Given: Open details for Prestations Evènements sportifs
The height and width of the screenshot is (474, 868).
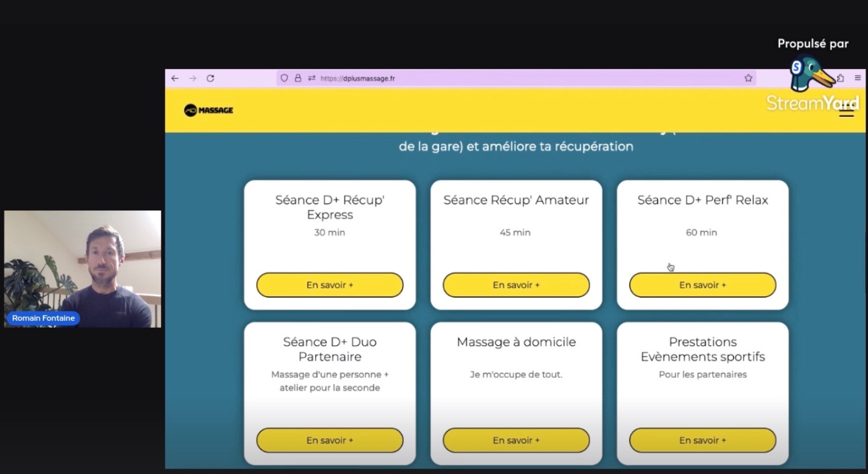Looking at the screenshot, I should 702,440.
